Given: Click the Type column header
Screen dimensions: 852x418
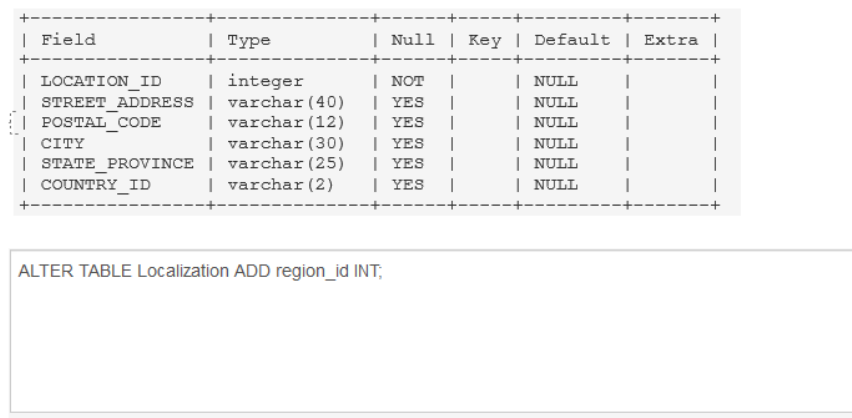Looking at the screenshot, I should pyautogui.click(x=249, y=41).
